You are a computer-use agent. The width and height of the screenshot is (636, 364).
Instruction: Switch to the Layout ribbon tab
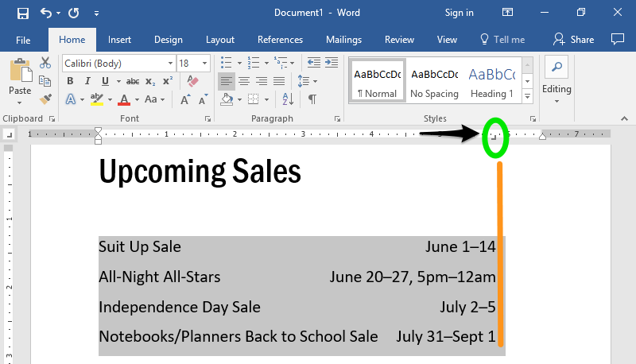220,40
